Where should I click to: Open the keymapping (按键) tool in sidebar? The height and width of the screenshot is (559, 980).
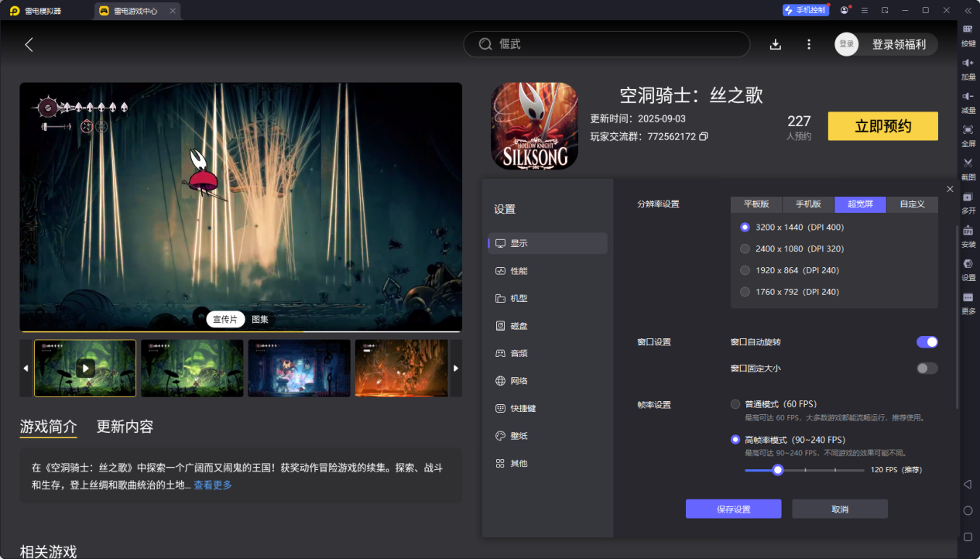pyautogui.click(x=968, y=29)
